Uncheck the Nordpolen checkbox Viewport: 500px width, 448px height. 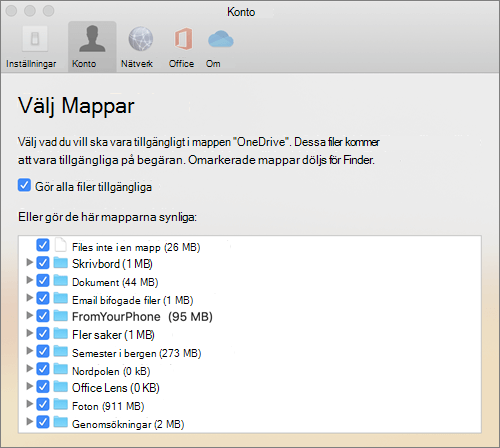point(43,369)
